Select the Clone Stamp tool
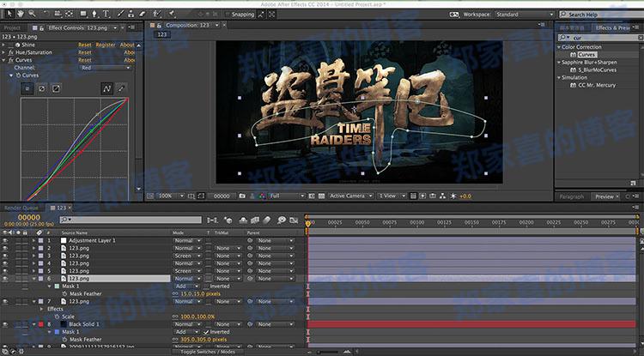This screenshot has width=644, height=356. pyautogui.click(x=131, y=14)
